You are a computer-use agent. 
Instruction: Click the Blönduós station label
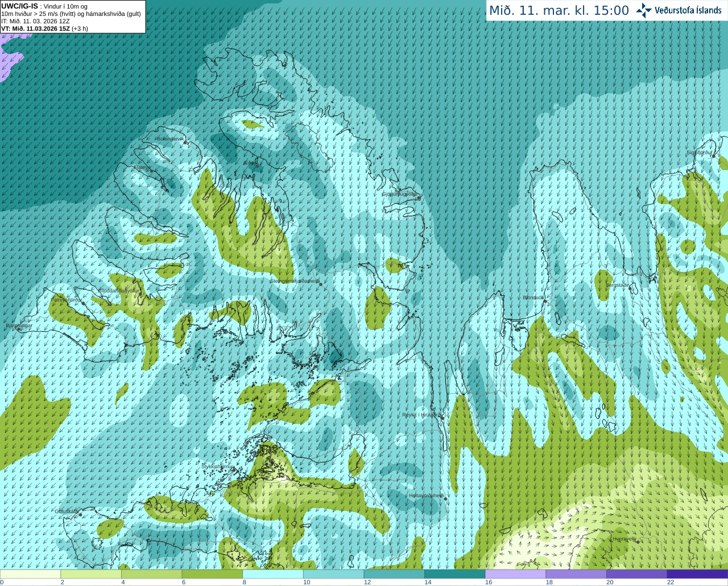coord(533,298)
